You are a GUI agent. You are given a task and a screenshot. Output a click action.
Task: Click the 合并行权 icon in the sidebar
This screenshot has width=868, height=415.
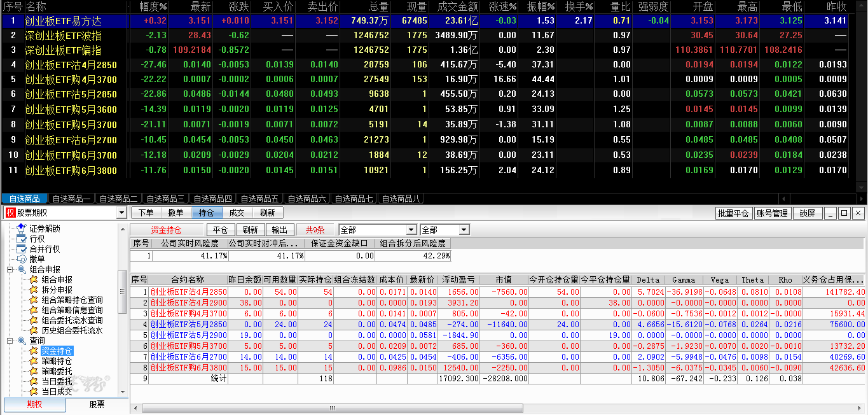[x=21, y=249]
